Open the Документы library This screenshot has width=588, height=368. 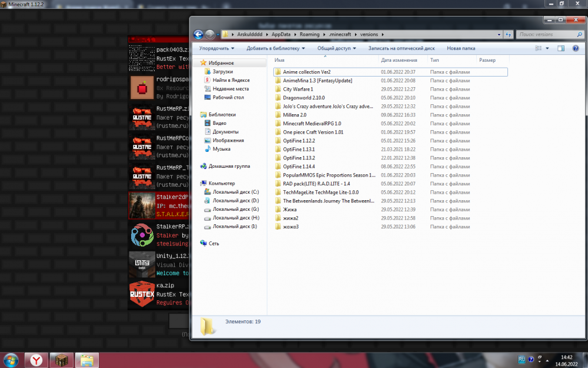point(225,132)
